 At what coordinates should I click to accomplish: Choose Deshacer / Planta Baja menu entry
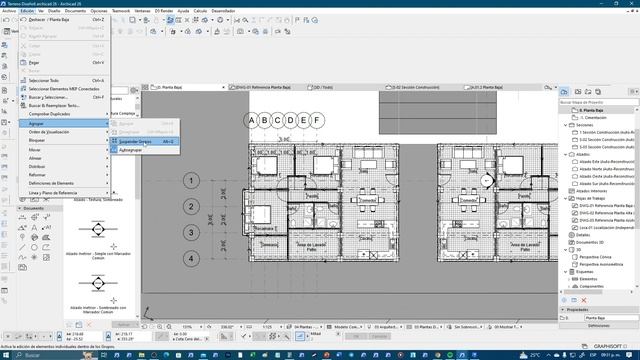pyautogui.click(x=64, y=19)
